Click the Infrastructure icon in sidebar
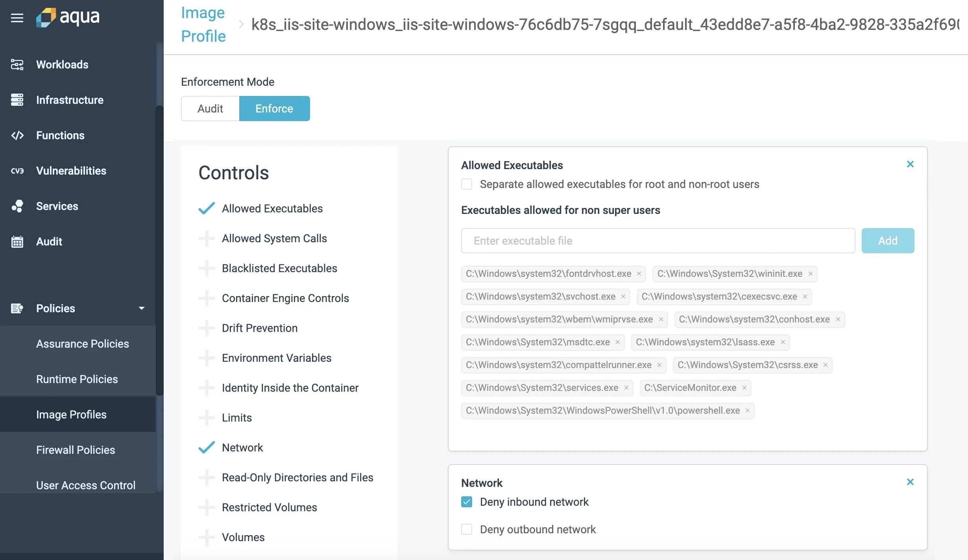968x560 pixels. coord(17,99)
